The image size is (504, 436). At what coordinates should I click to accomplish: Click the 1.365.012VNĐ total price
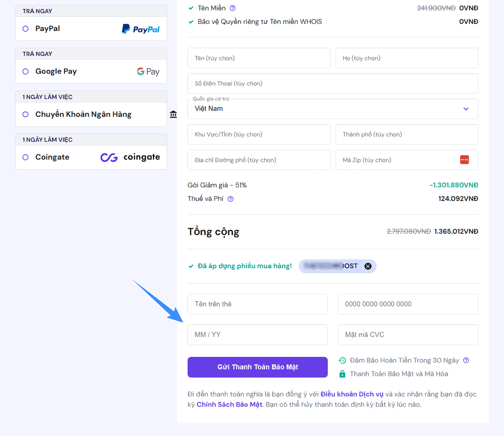pyautogui.click(x=456, y=231)
